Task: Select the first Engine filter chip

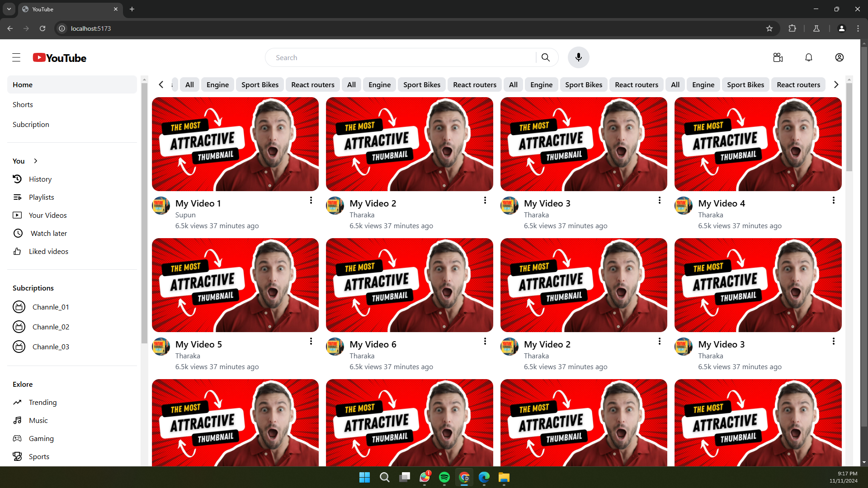Action: pyautogui.click(x=217, y=85)
